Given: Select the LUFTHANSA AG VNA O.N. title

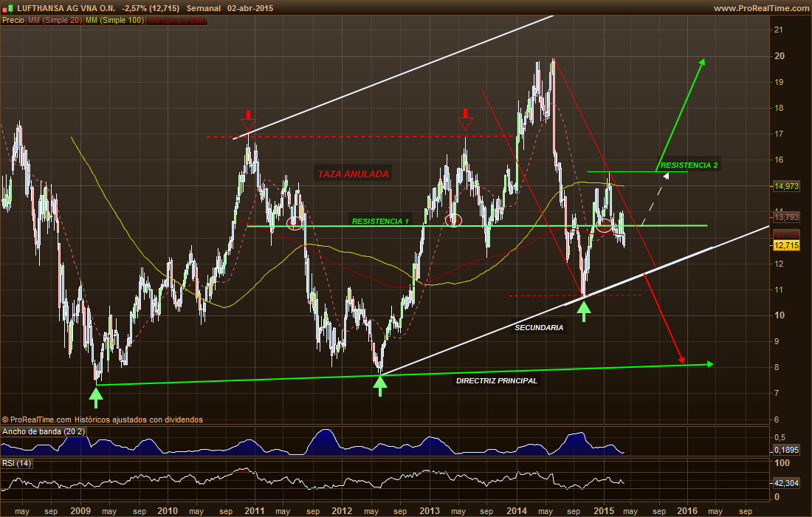Looking at the screenshot, I should click(x=66, y=8).
